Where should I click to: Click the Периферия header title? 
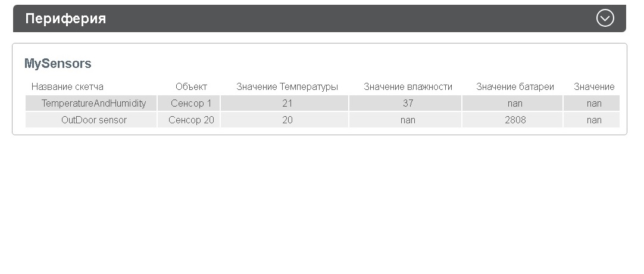(x=65, y=18)
